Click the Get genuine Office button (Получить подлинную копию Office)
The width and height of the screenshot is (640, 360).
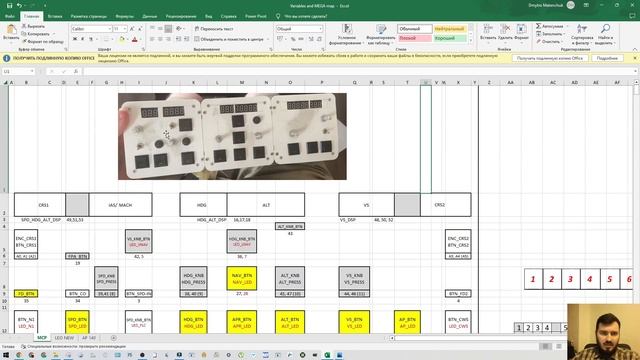(x=550, y=58)
